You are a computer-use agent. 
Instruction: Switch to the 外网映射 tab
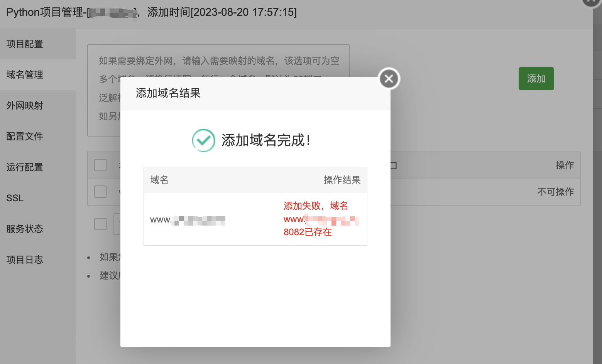click(x=38, y=106)
